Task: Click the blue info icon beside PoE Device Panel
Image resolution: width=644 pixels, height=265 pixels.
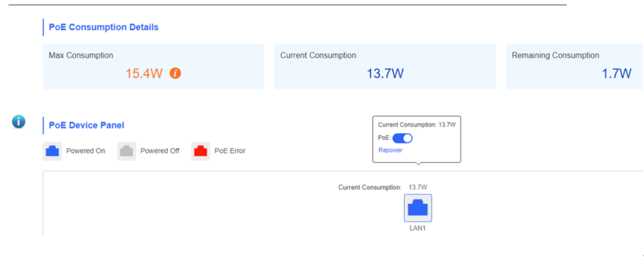Action: pos(18,121)
